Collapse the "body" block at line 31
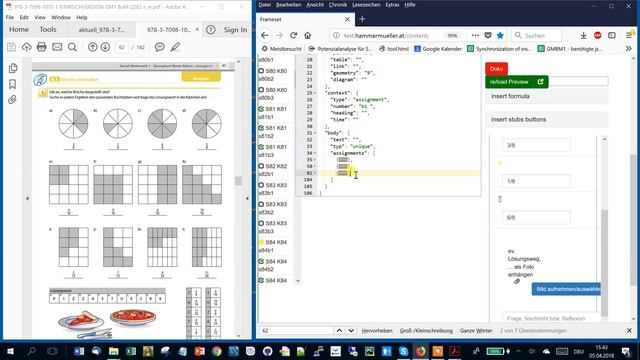This screenshot has height=360, width=640. pos(315,133)
